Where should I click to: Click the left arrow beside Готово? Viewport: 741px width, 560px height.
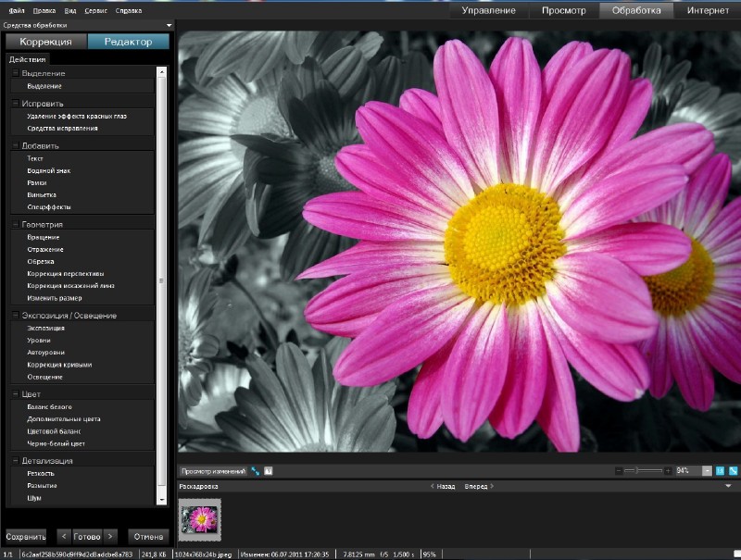pos(63,535)
